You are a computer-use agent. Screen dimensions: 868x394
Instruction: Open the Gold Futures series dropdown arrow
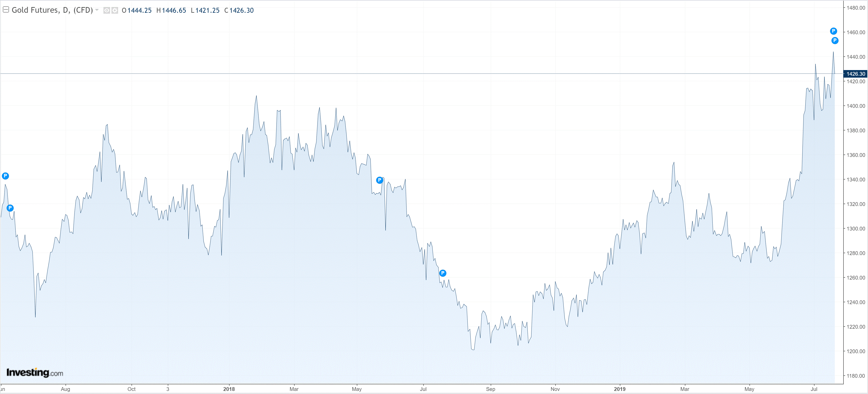coord(97,10)
